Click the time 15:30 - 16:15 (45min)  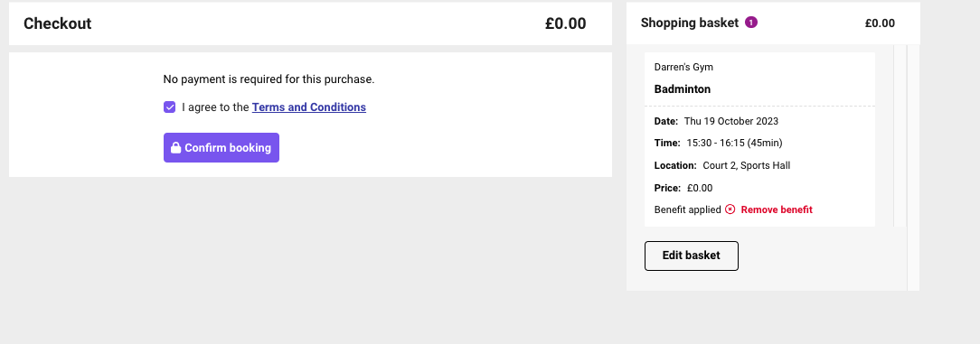(734, 143)
